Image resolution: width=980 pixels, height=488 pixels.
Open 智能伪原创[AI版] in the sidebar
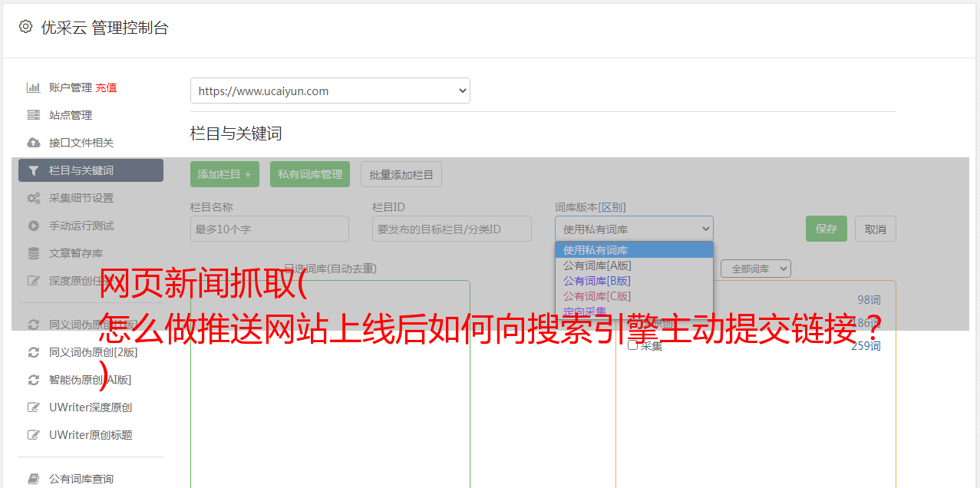click(91, 380)
